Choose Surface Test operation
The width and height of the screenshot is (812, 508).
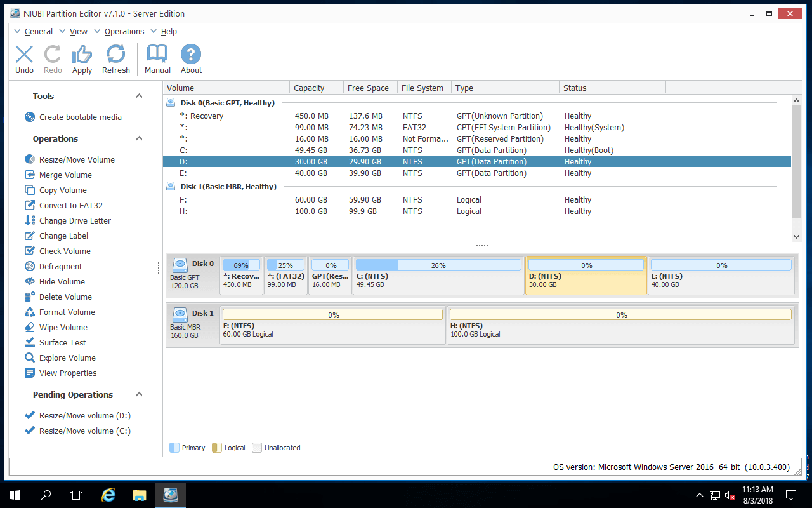pyautogui.click(x=55, y=342)
